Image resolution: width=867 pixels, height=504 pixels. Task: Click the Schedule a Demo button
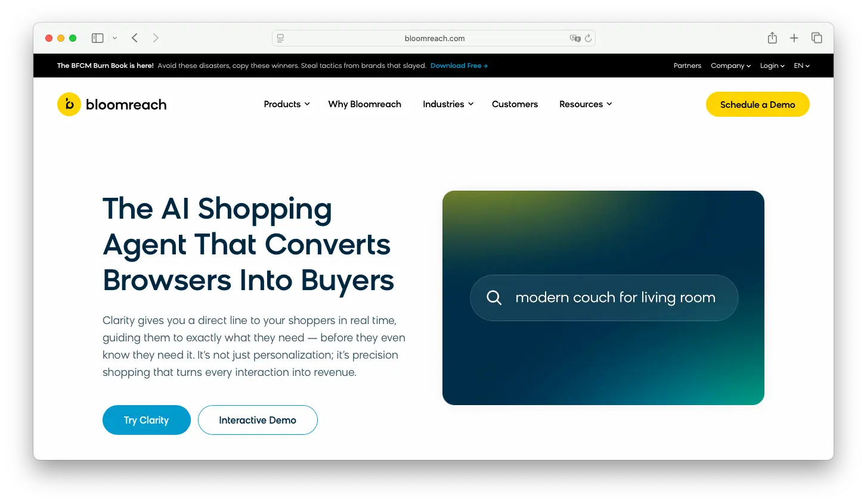coord(757,104)
